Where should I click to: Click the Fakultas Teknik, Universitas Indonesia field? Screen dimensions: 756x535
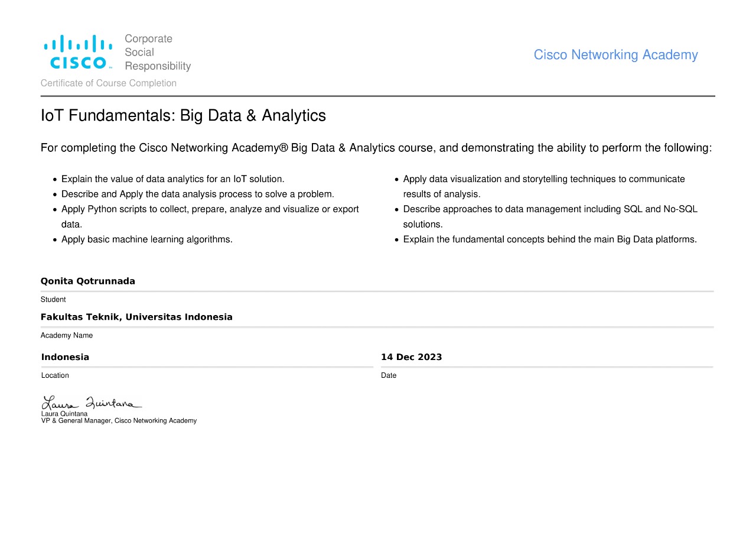pyautogui.click(x=136, y=317)
